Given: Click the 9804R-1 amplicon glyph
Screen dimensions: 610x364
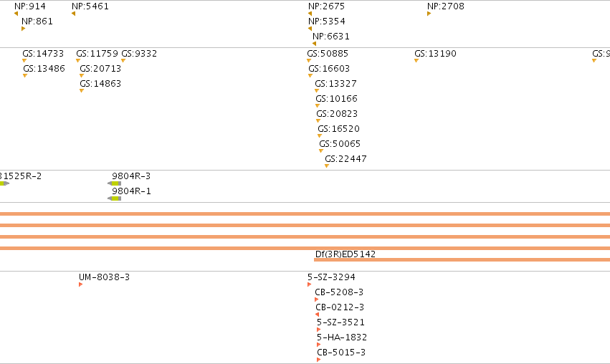Looking at the screenshot, I should tap(115, 198).
